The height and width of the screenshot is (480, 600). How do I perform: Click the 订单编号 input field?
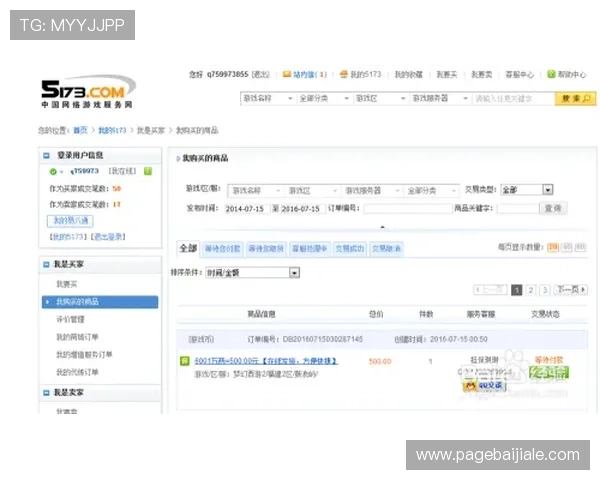coord(408,209)
